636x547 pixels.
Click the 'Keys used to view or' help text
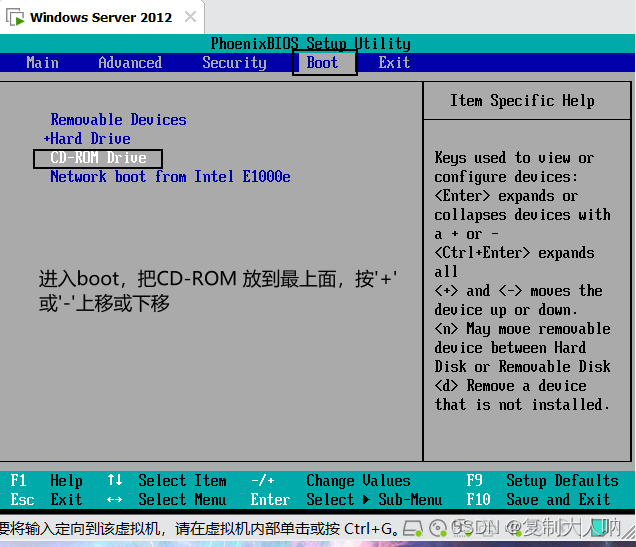(514, 158)
